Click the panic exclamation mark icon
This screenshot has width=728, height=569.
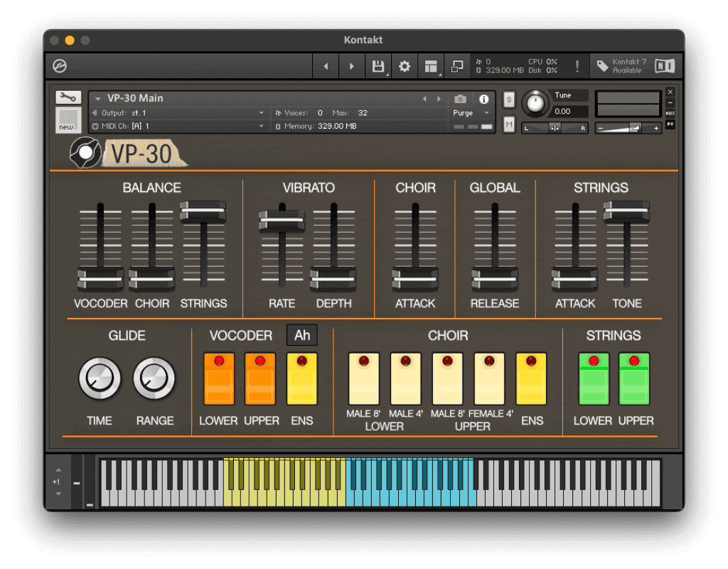coord(577,66)
